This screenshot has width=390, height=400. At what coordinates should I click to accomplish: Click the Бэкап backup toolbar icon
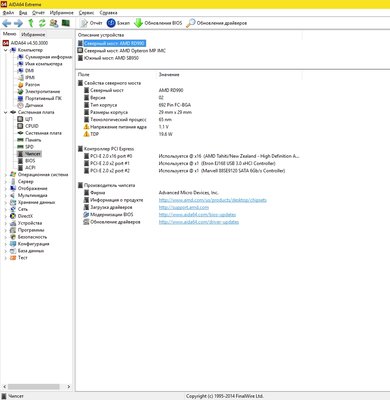tap(111, 23)
